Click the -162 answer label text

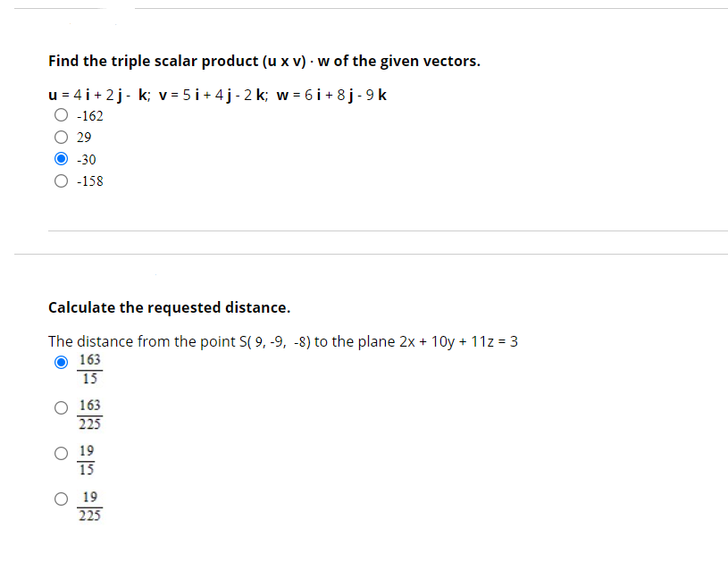(x=88, y=115)
